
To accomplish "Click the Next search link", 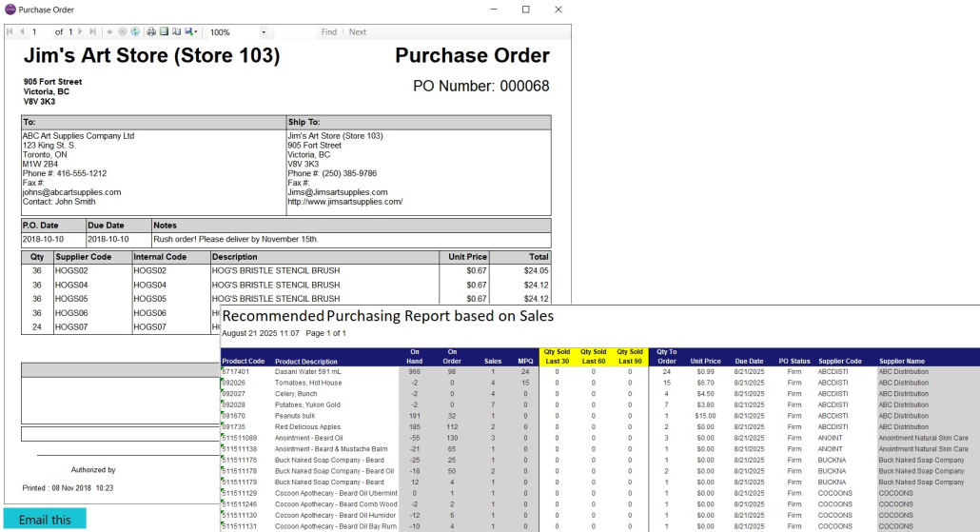I will [358, 32].
